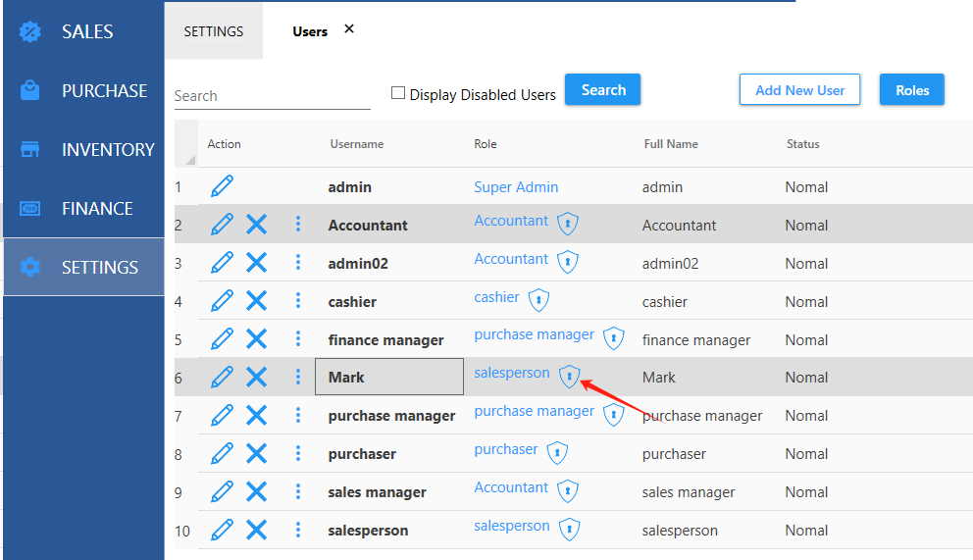Screen dimensions: 973x560
Task: Click the shield permission icon in Mark's row
Action: [569, 377]
